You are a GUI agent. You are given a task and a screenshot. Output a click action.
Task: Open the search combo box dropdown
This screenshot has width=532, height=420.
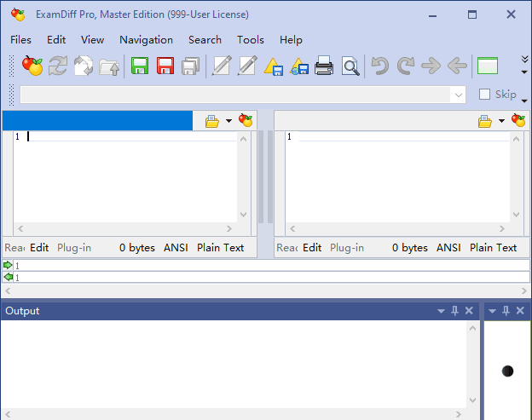(x=459, y=95)
